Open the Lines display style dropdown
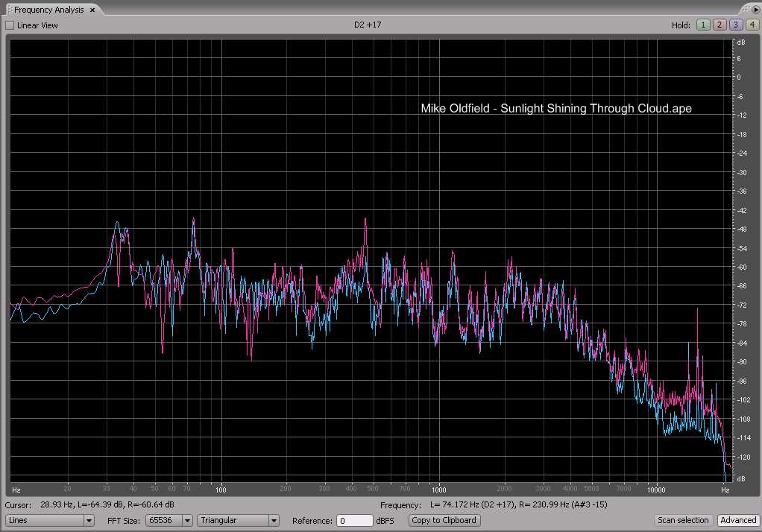The image size is (762, 532). click(49, 520)
